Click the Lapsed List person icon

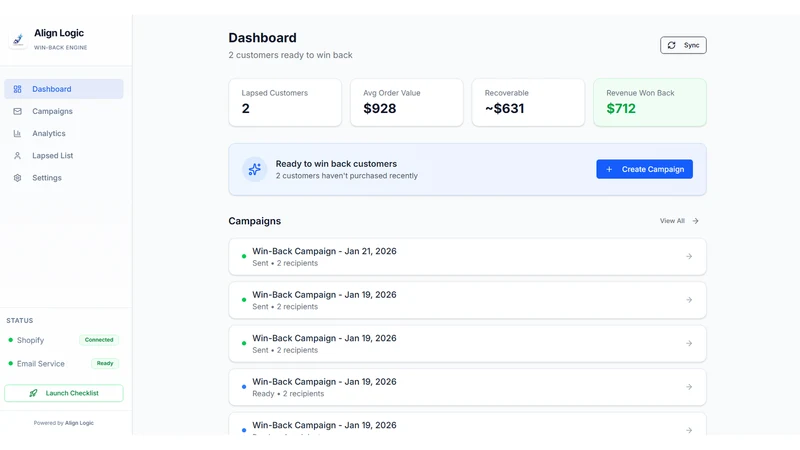point(17,156)
